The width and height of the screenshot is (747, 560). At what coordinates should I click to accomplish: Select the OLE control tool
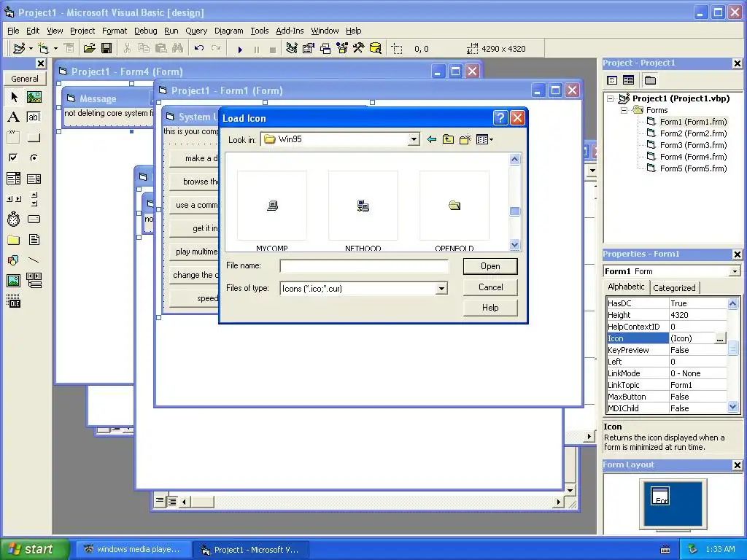tap(14, 301)
